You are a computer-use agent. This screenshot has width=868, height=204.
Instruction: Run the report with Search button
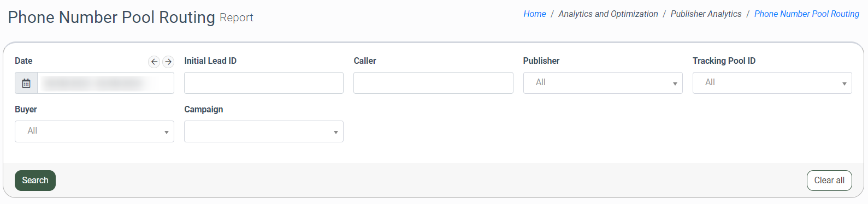(35, 181)
